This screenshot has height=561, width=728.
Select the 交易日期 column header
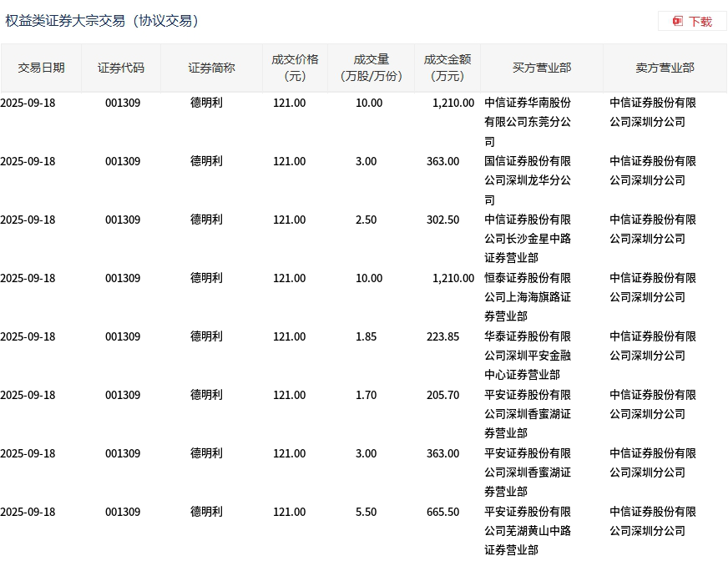(41, 68)
